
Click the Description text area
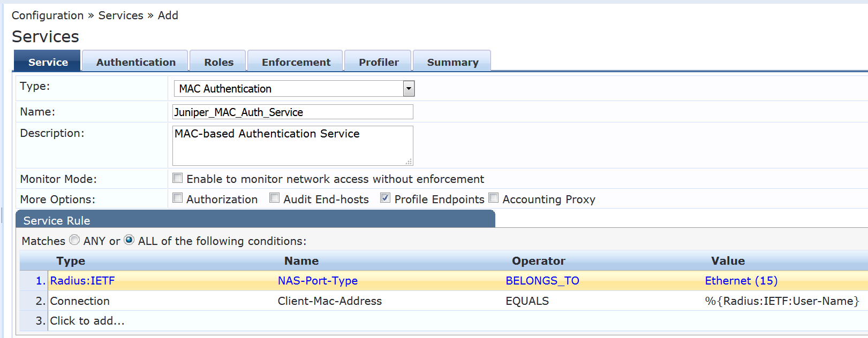coord(292,146)
